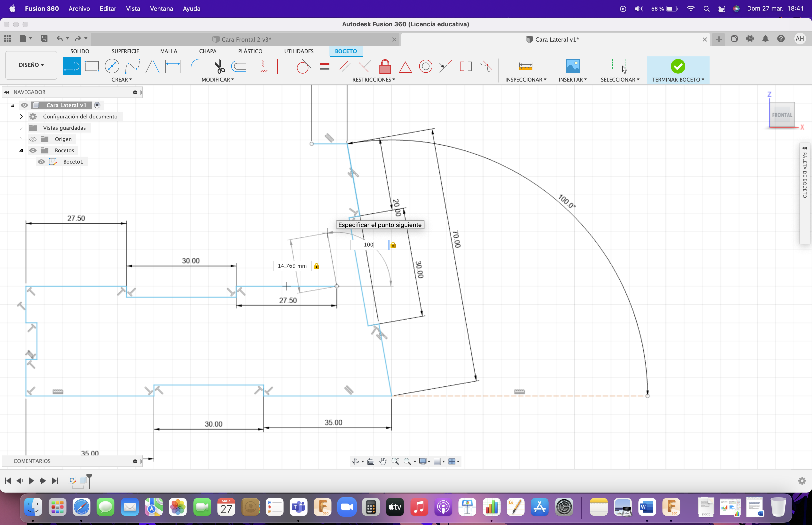
Task: Apply Fix/Unfix lock constraint
Action: click(x=385, y=66)
